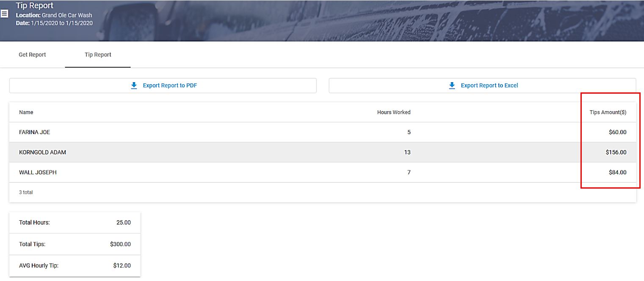Select the $156.00 tip amount cell
Screen dimensions: 644x281
pyautogui.click(x=616, y=152)
